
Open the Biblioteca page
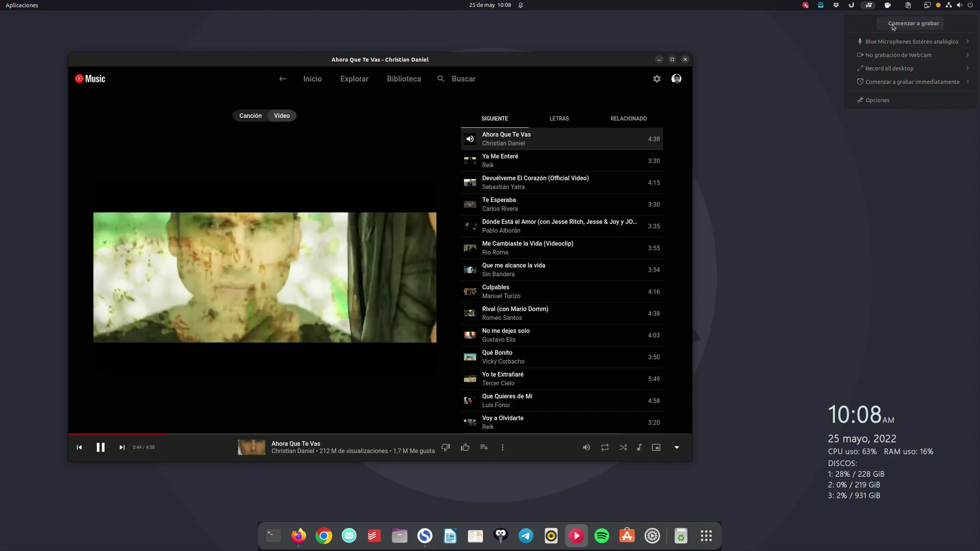pyautogui.click(x=404, y=79)
